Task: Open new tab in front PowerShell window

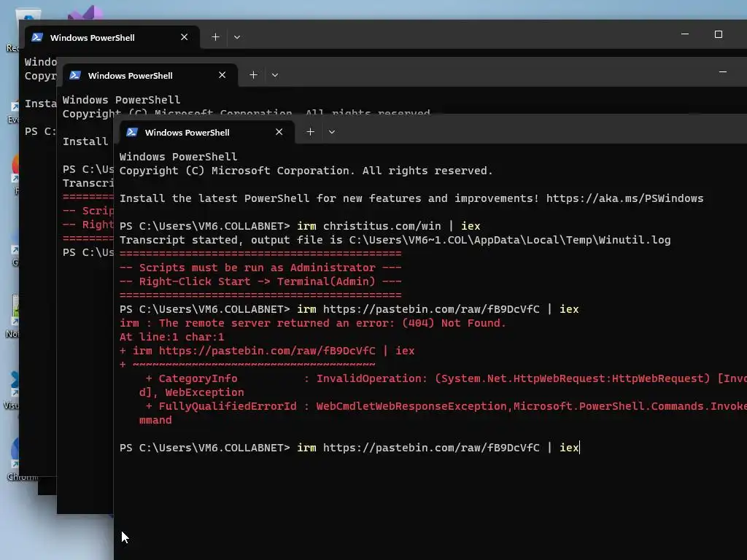Action: pos(310,132)
